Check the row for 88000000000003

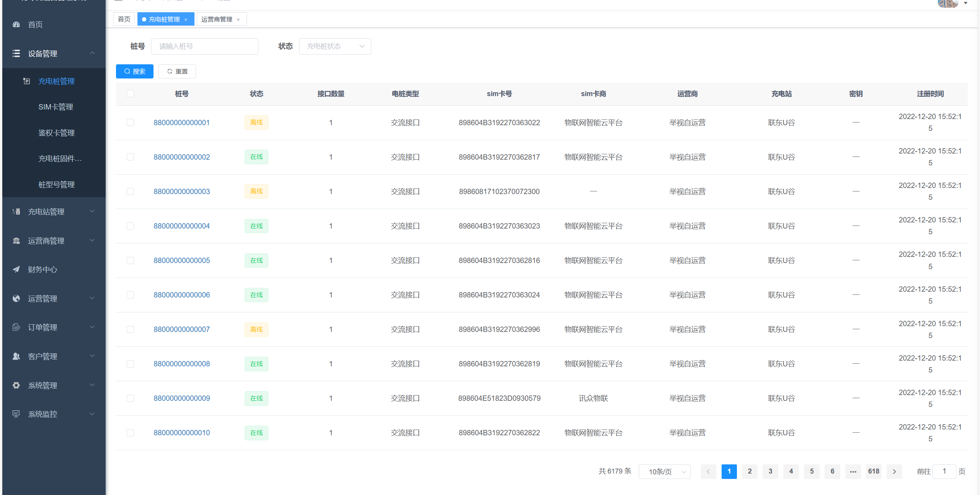(131, 191)
